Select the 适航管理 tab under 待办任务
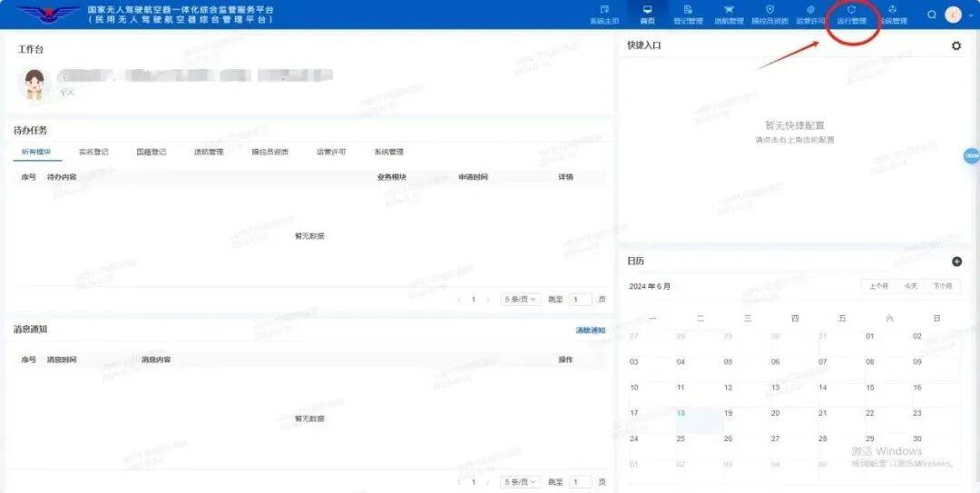This screenshot has width=980, height=493. click(x=209, y=152)
